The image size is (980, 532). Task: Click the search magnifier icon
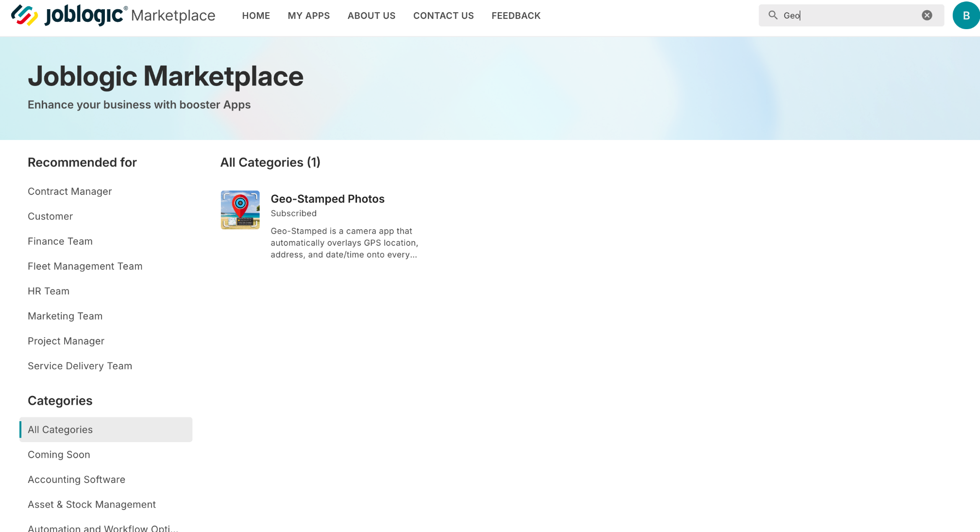(773, 15)
